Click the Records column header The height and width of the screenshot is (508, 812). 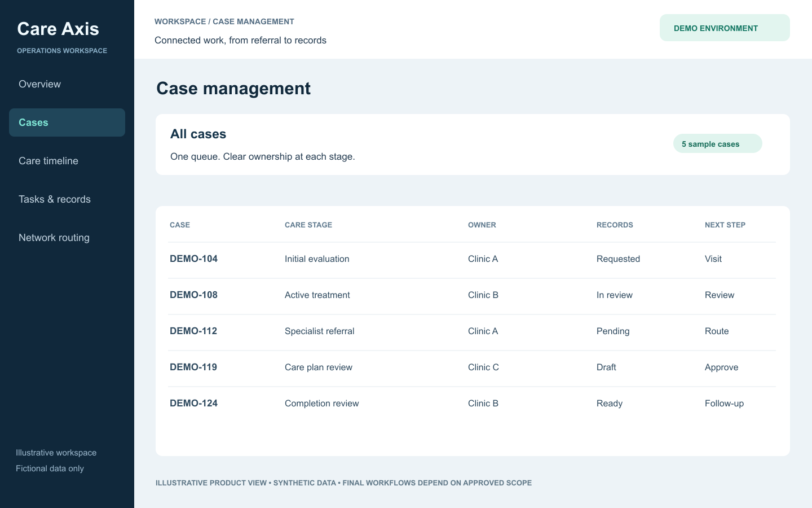(615, 225)
